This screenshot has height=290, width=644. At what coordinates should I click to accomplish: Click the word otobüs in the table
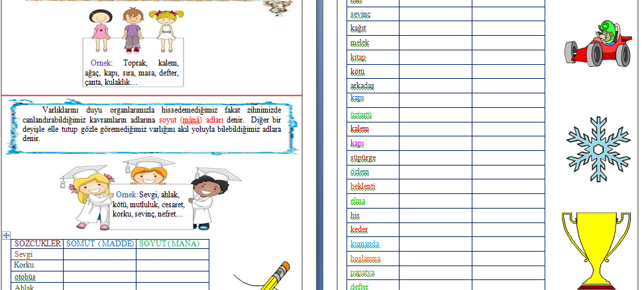(26, 276)
